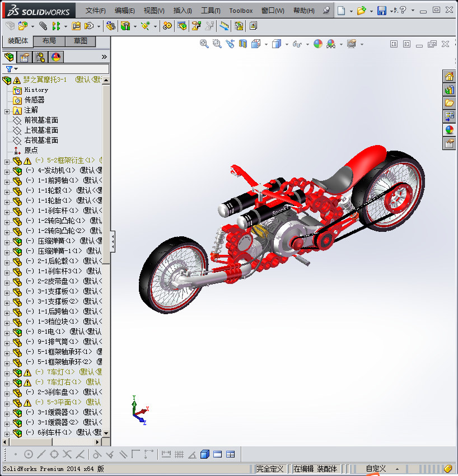Click the Section View icon
Viewport: 458px width, 476px height.
pyautogui.click(x=243, y=44)
